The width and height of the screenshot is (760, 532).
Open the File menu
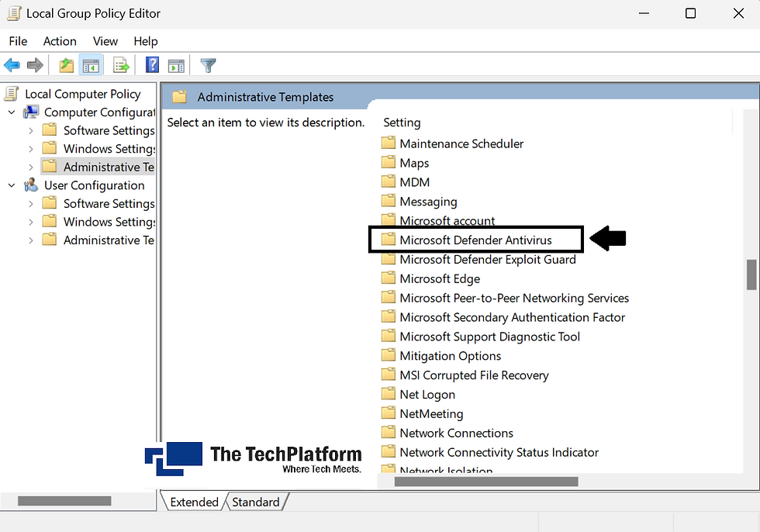18,41
